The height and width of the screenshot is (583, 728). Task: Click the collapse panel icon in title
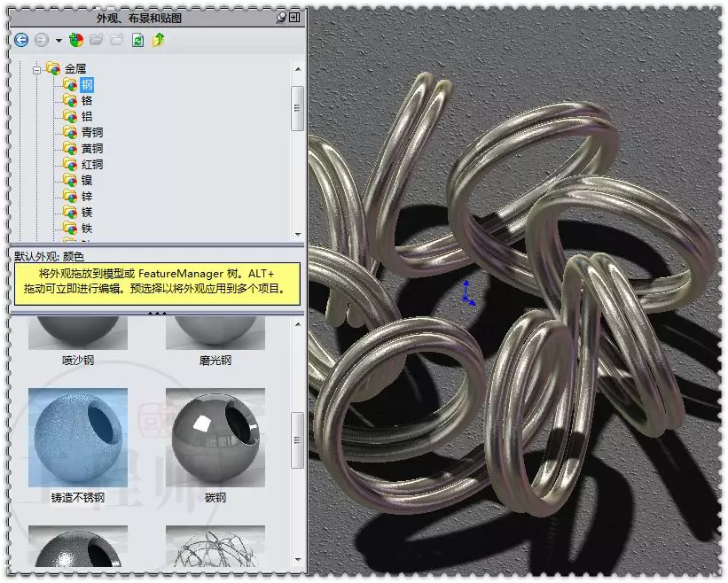tap(294, 18)
